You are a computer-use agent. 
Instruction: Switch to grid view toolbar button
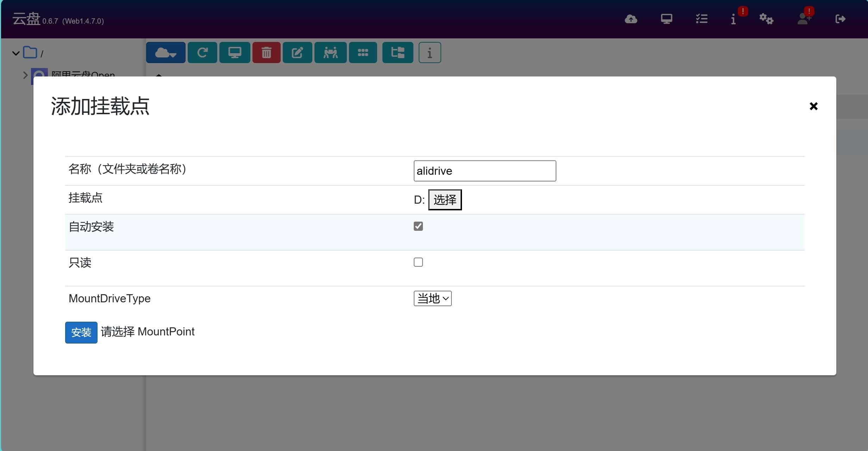pyautogui.click(x=363, y=52)
